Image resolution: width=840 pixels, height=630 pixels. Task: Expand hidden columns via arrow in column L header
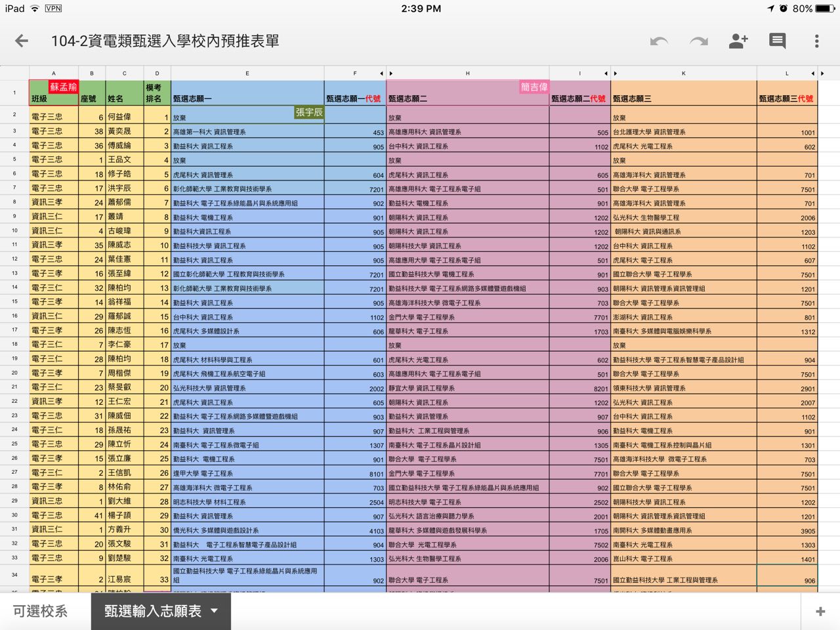(812, 73)
